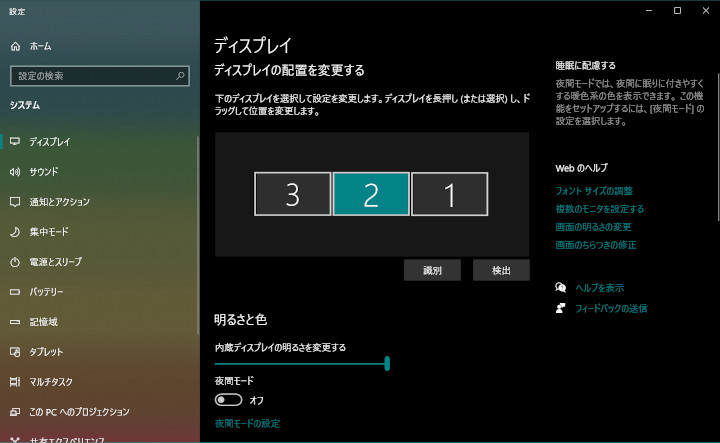Select display 2 in arrangement
This screenshot has height=443, width=720.
[371, 194]
